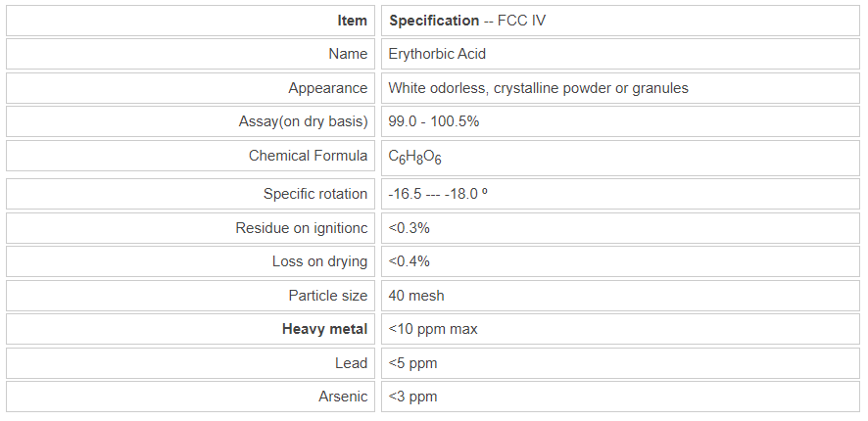
Task: Select the 99.0 - 100.5% value
Action: pyautogui.click(x=433, y=121)
